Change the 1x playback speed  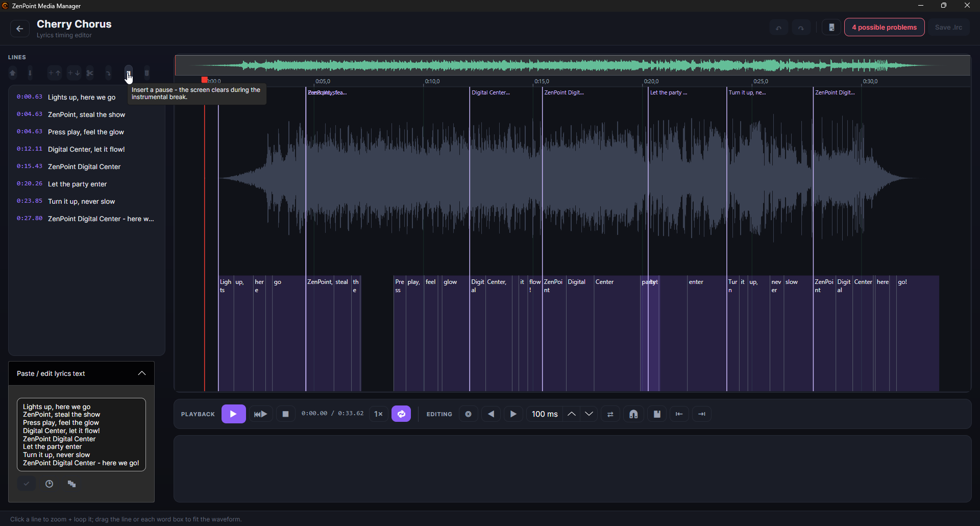[378, 414]
